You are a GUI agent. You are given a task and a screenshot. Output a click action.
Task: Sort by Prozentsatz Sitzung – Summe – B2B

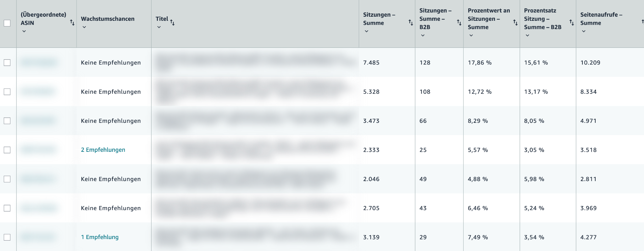[x=571, y=22]
